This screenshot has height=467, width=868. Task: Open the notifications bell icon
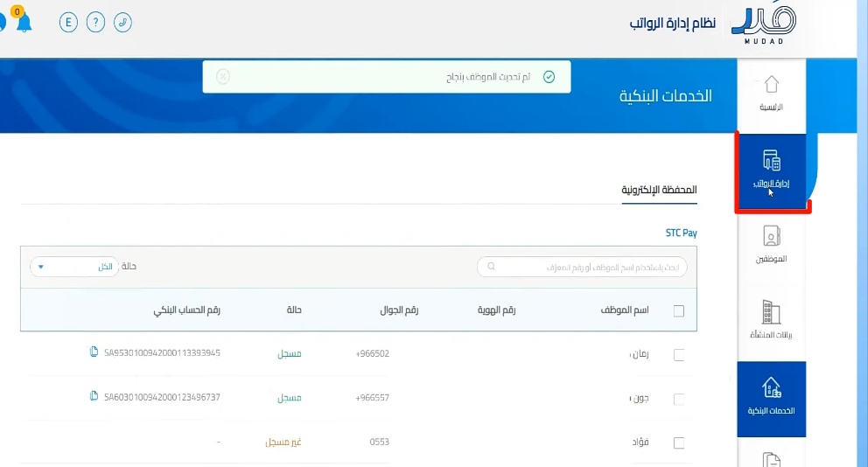24,22
